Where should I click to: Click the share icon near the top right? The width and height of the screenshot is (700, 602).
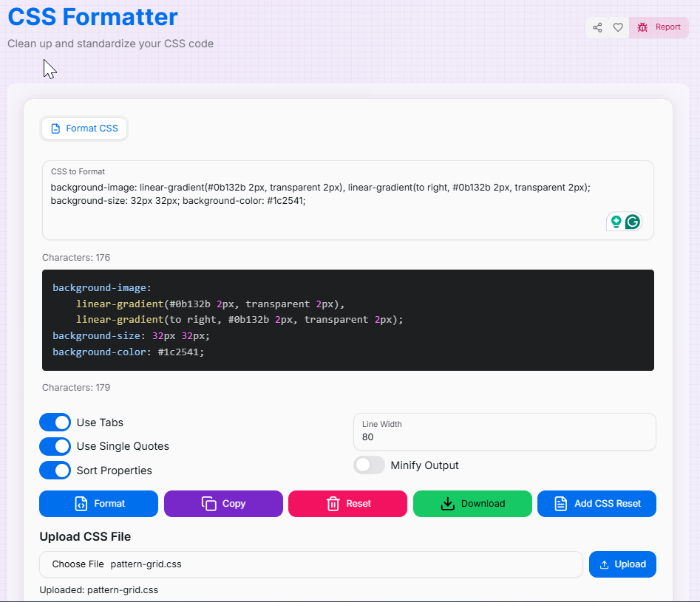597,27
